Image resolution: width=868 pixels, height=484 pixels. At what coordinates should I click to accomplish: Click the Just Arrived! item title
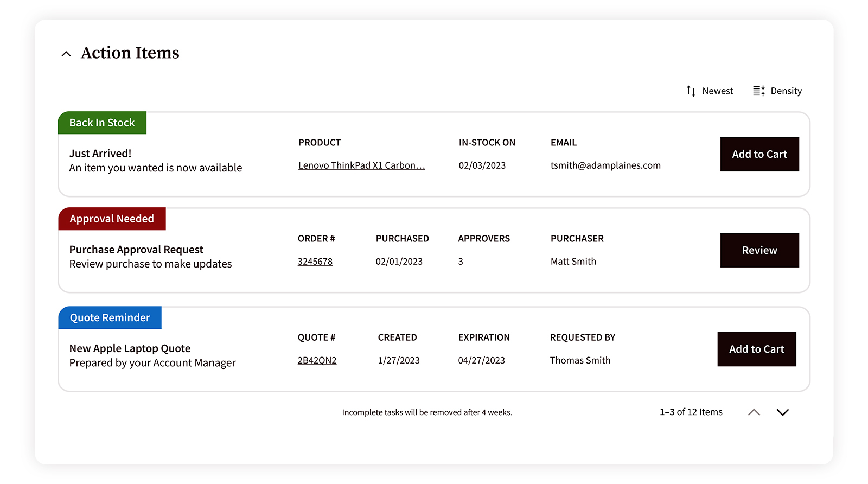[x=100, y=154]
